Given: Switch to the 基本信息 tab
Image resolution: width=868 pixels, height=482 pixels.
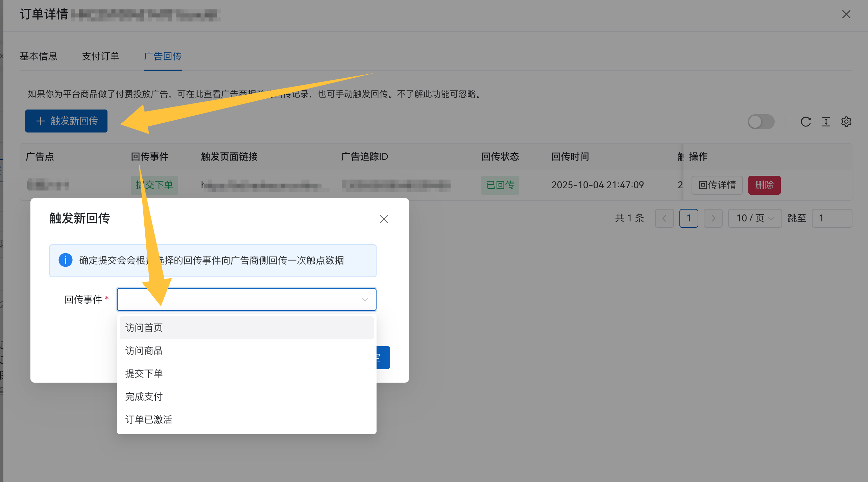Looking at the screenshot, I should point(39,56).
